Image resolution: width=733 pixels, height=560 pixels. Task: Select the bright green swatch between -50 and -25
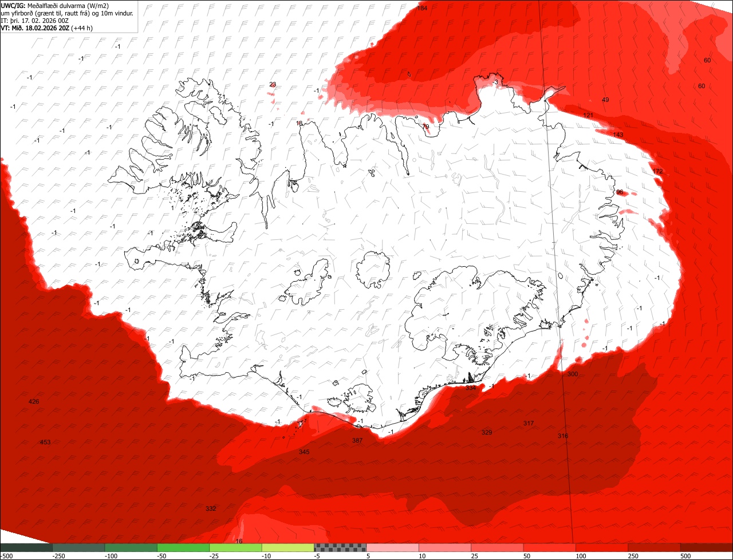click(x=183, y=548)
